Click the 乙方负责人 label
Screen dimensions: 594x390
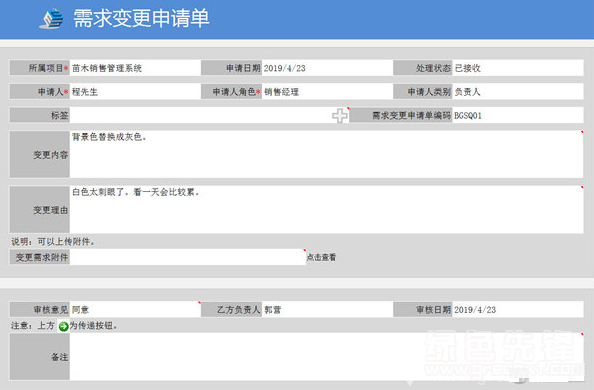(231, 310)
